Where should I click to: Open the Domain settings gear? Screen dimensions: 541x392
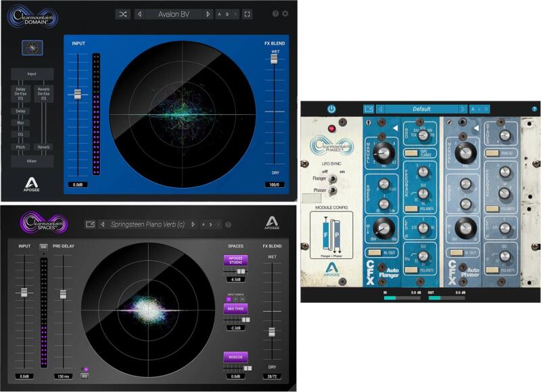pos(285,14)
